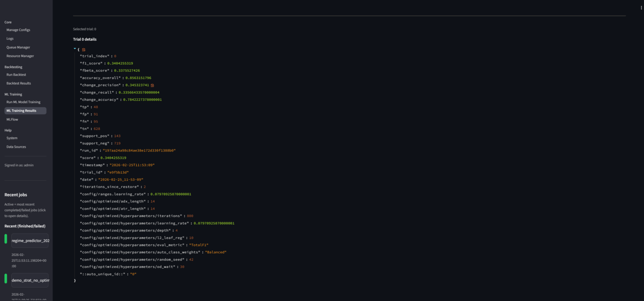
Task: Copy the entire trial JSON to clipboard
Action: click(83, 50)
